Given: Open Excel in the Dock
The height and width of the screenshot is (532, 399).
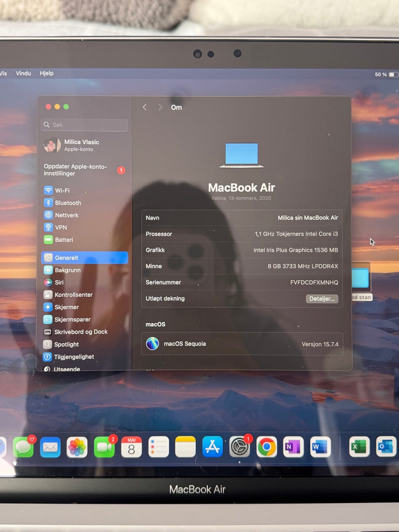Looking at the screenshot, I should (x=359, y=447).
